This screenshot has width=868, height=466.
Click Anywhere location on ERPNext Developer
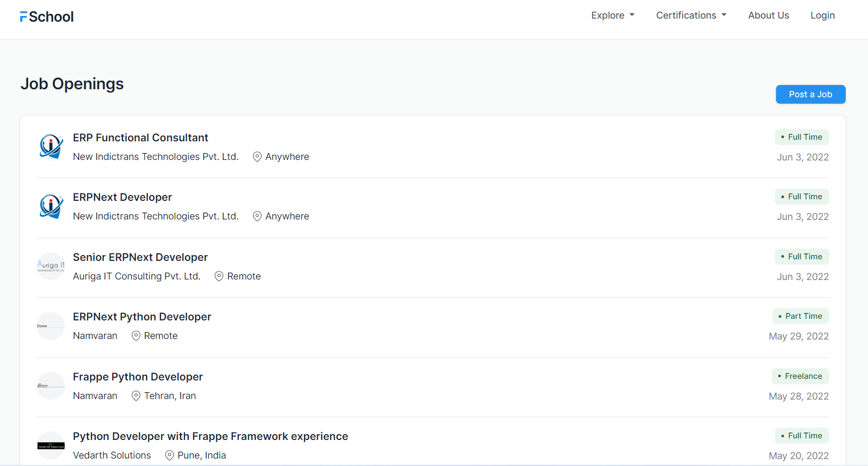pos(287,216)
